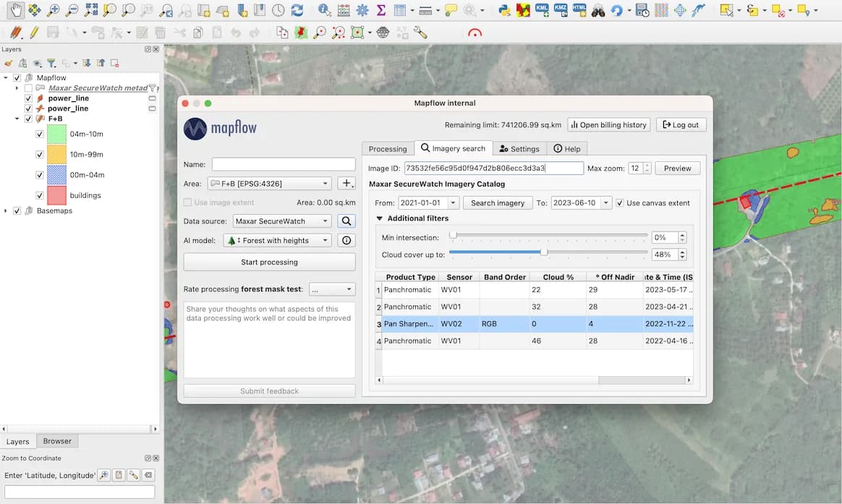
Task: Refresh the map canvas
Action: (297, 10)
